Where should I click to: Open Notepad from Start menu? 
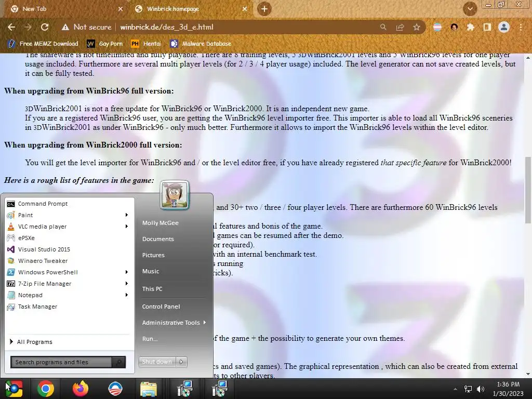pyautogui.click(x=70, y=295)
